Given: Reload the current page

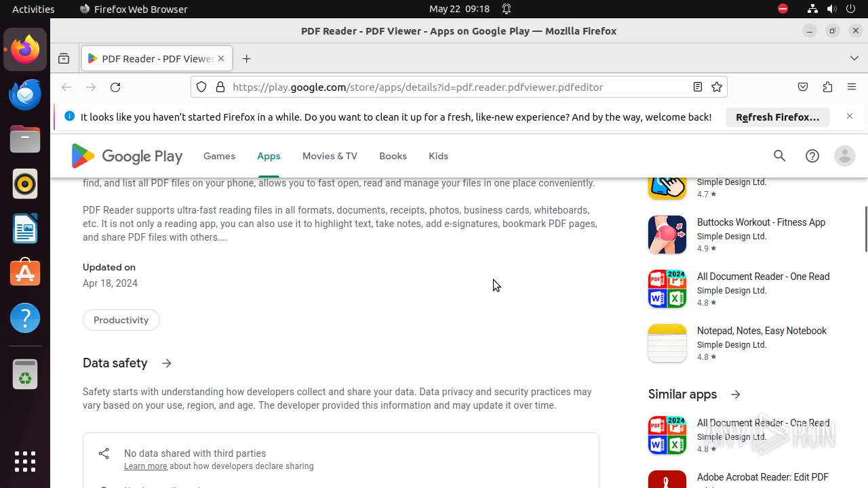Looking at the screenshot, I should [x=115, y=87].
